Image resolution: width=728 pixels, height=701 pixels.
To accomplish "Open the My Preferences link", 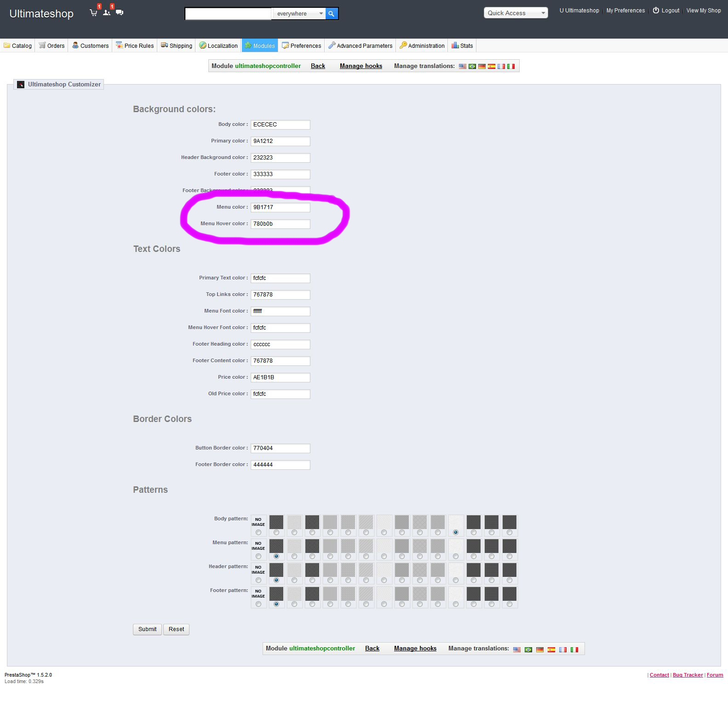I will tap(625, 11).
